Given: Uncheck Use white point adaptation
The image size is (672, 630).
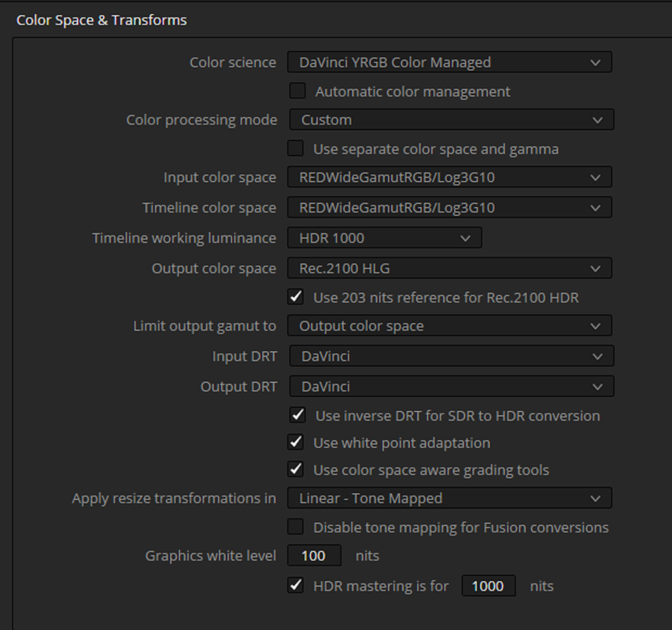Looking at the screenshot, I should tap(296, 442).
